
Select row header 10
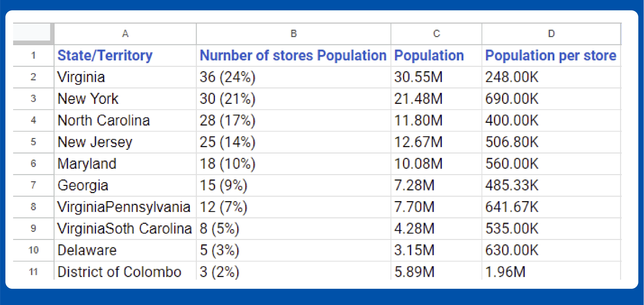pyautogui.click(x=33, y=250)
